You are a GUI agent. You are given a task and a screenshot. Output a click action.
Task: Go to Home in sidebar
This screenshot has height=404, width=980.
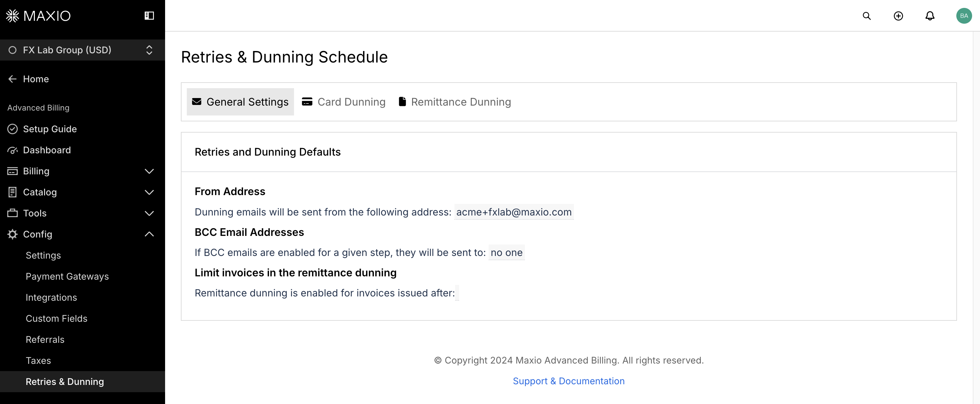click(x=36, y=79)
